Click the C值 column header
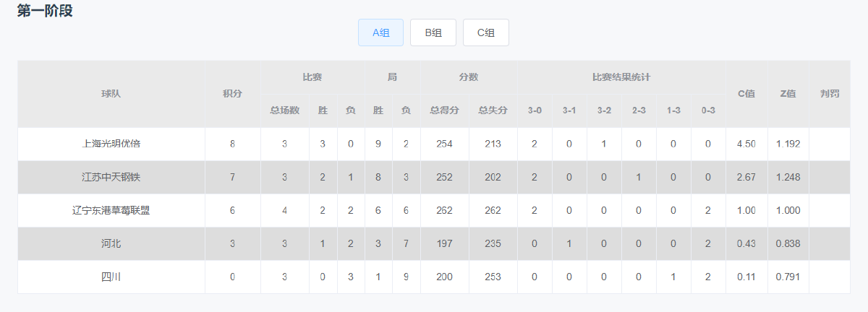Screen dimensions: 868x312 [746, 94]
